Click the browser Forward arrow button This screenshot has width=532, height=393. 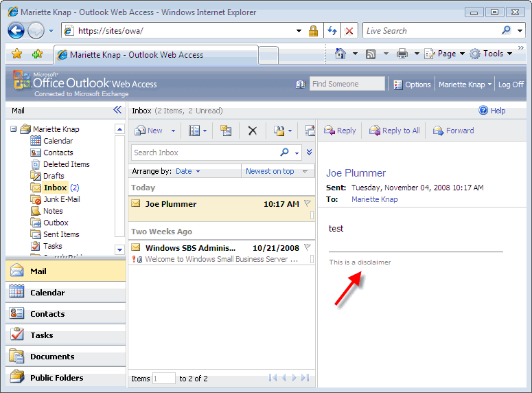pos(36,30)
